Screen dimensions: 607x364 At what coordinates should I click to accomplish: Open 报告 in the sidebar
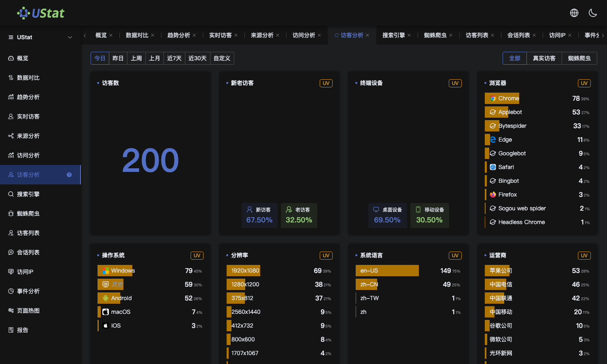tap(40, 330)
